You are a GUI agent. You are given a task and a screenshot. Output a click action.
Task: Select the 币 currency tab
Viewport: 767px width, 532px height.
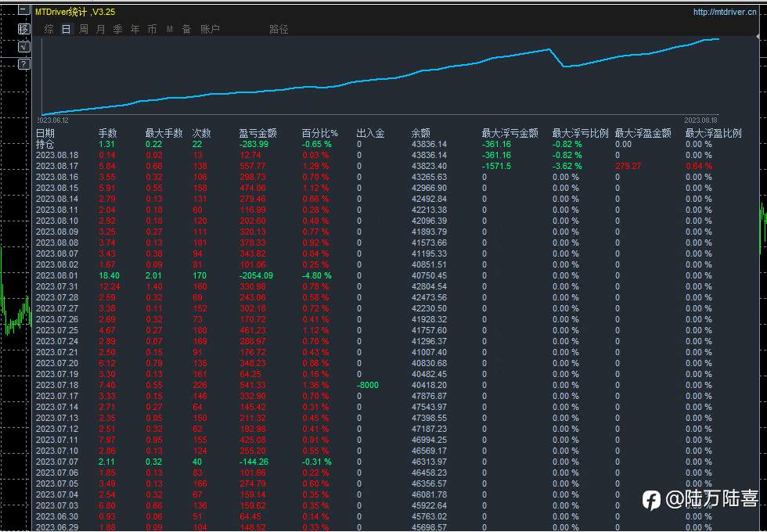152,30
